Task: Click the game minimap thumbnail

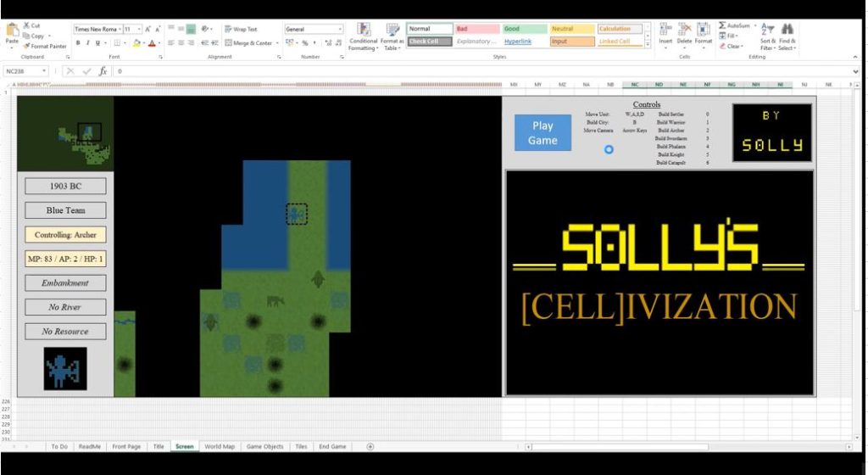Action: pyautogui.click(x=65, y=133)
